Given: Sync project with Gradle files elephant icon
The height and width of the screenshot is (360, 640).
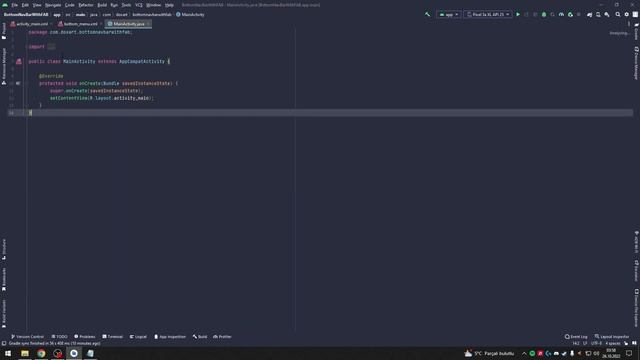Looking at the screenshot, I should tap(589, 14).
